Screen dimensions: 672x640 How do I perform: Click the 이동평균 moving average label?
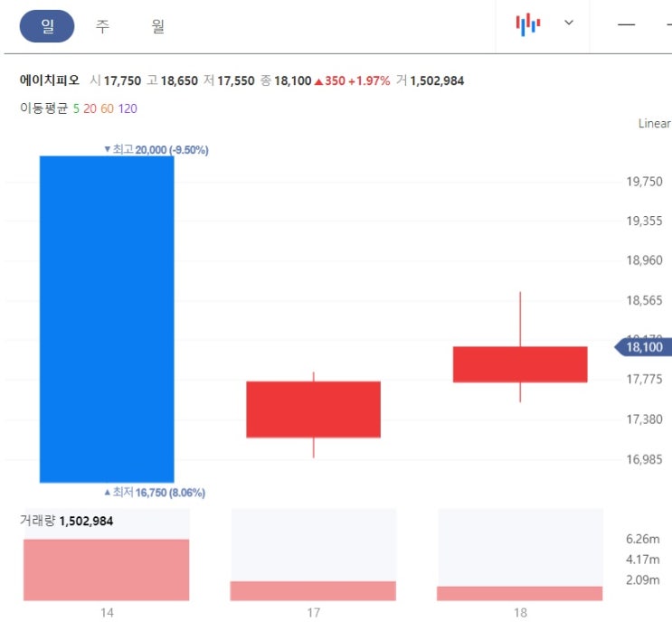[43, 108]
